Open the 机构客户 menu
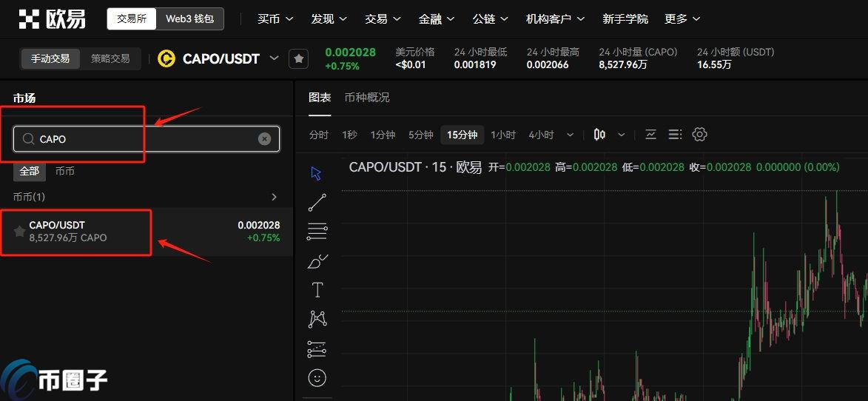This screenshot has width=868, height=401. [555, 18]
